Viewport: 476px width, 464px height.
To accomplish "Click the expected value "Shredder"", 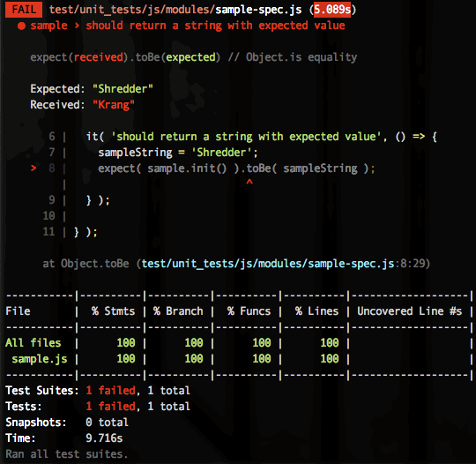I will pos(123,89).
